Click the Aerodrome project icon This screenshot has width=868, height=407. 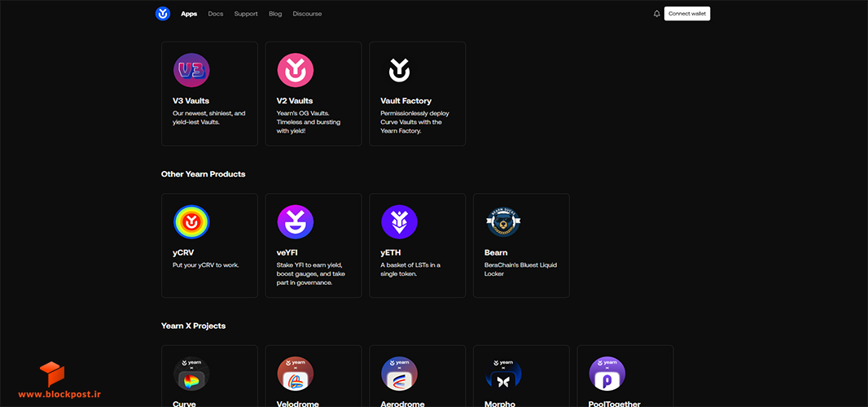point(399,374)
